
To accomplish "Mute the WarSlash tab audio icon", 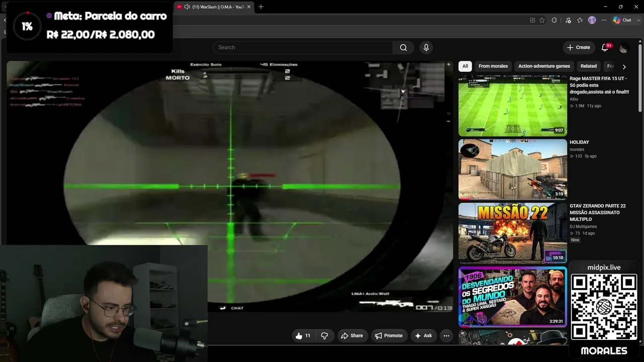I will point(187,7).
